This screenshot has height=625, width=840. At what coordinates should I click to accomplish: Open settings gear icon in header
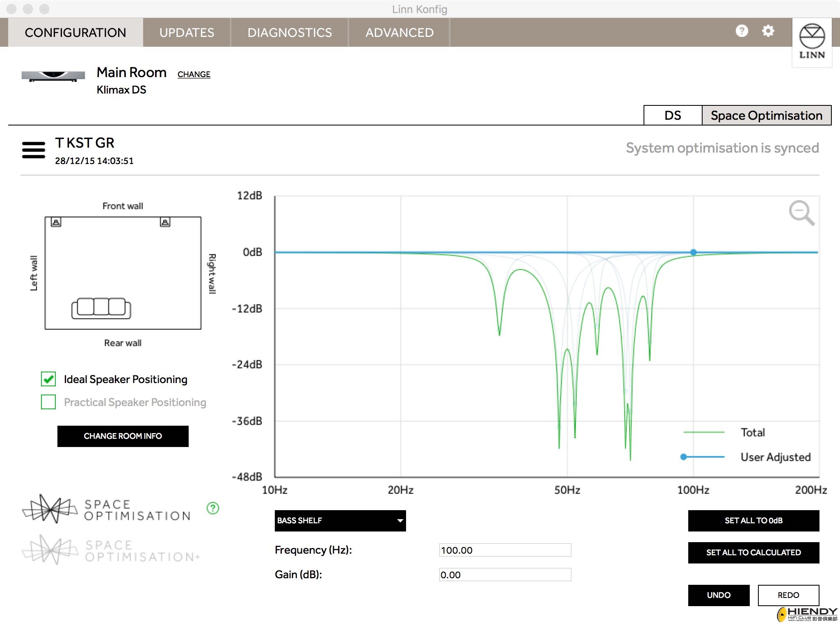click(768, 31)
